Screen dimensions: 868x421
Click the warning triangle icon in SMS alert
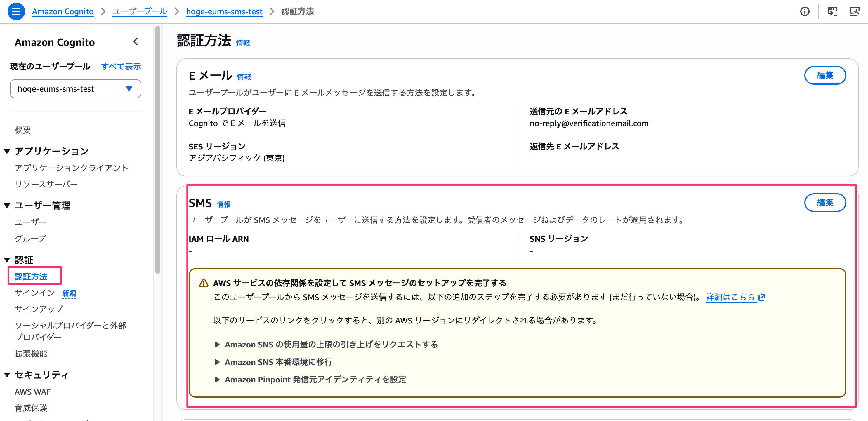tap(204, 283)
